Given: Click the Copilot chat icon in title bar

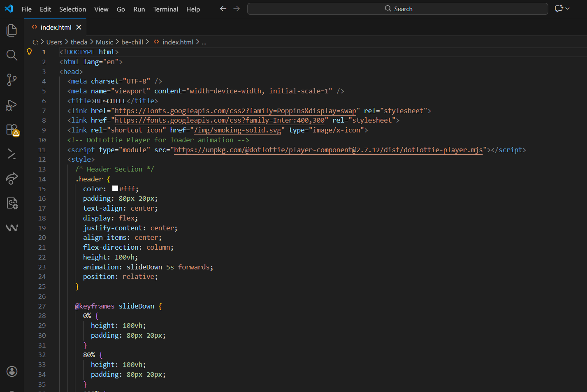Looking at the screenshot, I should pyautogui.click(x=559, y=9).
